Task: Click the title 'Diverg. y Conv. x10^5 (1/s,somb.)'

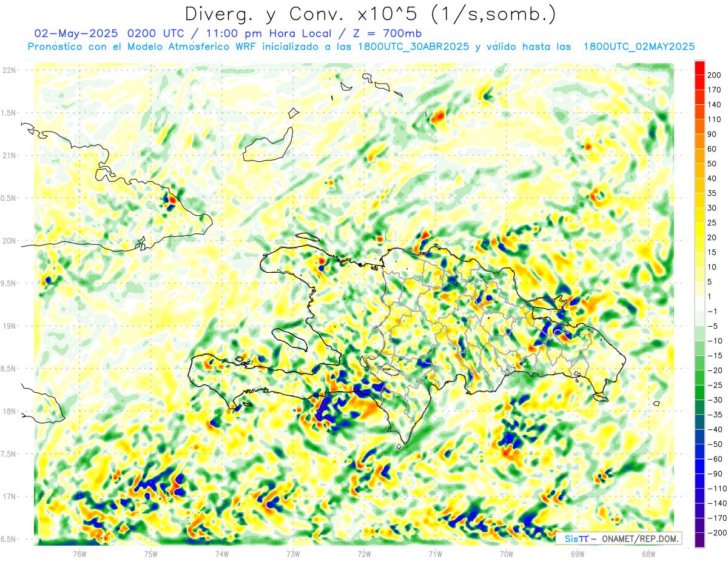Action: 369,14
